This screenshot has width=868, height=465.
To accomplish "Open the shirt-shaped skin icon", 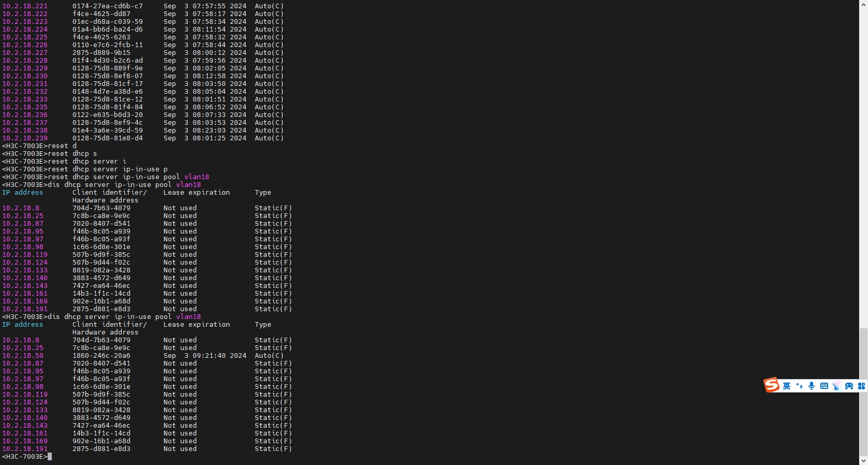I will (836, 386).
